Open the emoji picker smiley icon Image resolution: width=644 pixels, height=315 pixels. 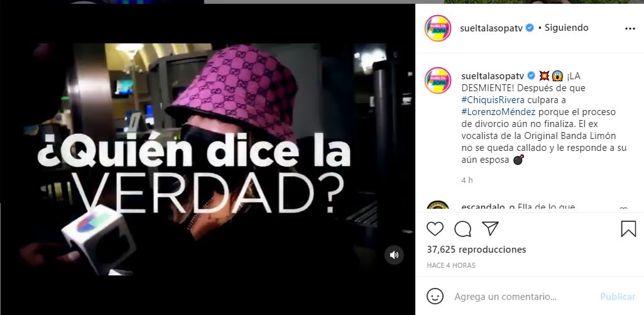pos(435,296)
